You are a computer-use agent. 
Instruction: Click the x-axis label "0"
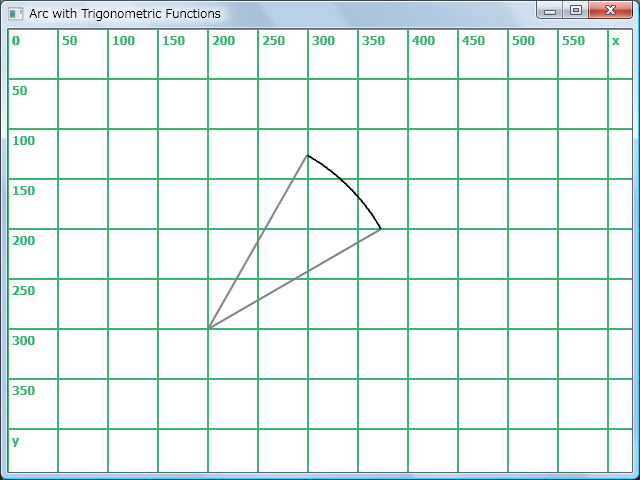pos(16,41)
